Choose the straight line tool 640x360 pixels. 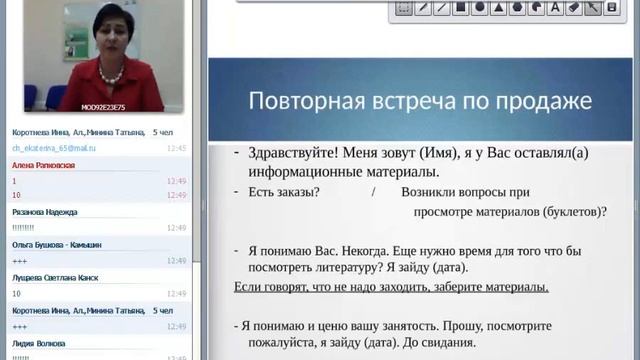pyautogui.click(x=441, y=8)
